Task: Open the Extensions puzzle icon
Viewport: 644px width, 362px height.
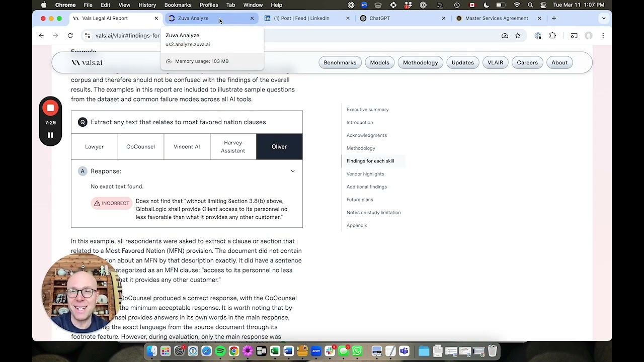Action: pyautogui.click(x=552, y=36)
